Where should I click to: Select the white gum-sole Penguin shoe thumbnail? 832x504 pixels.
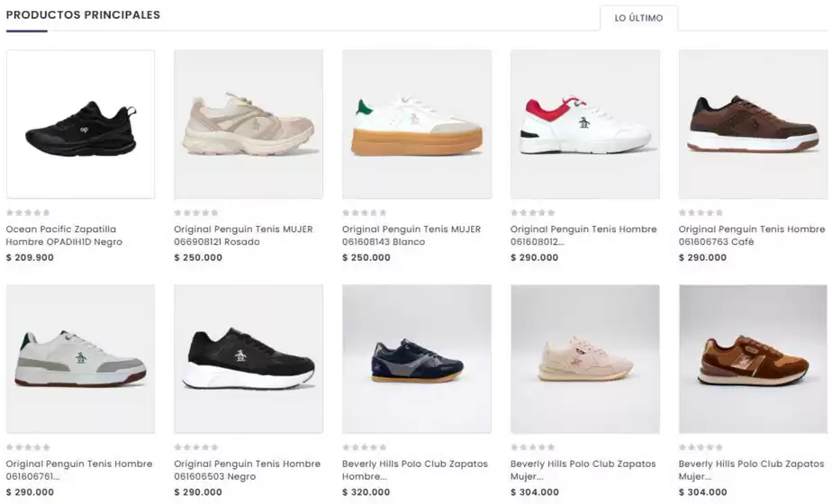(x=417, y=124)
